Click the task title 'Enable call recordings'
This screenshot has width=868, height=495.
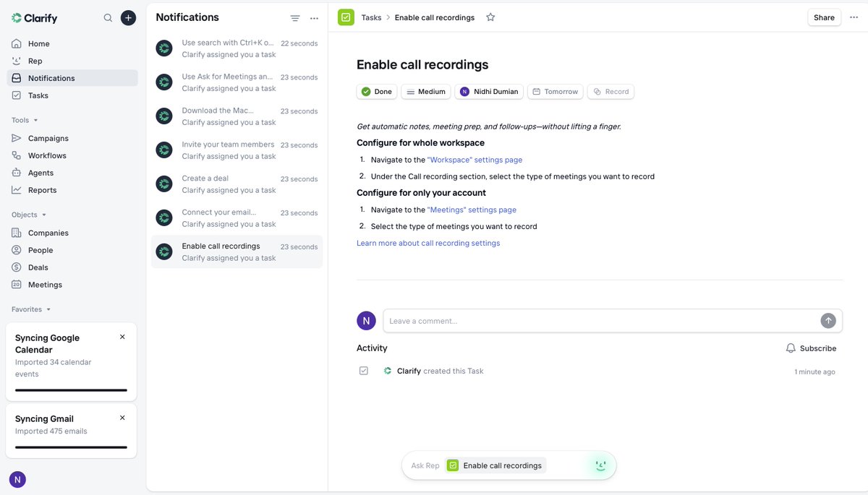(x=422, y=64)
